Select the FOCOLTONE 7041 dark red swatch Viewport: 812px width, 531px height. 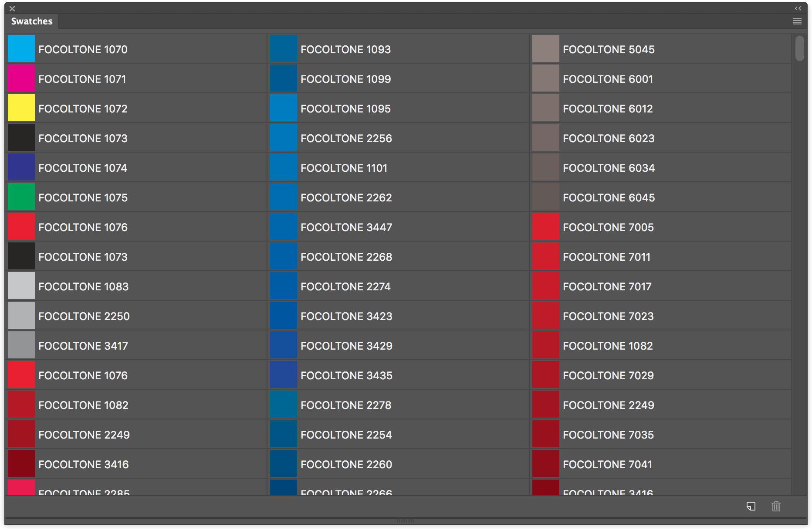545,464
